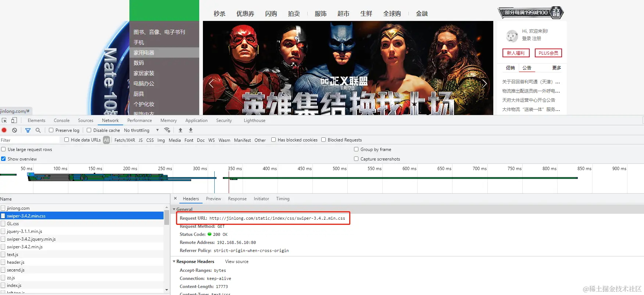Filter requests by JS type
644x295 pixels.
click(140, 140)
